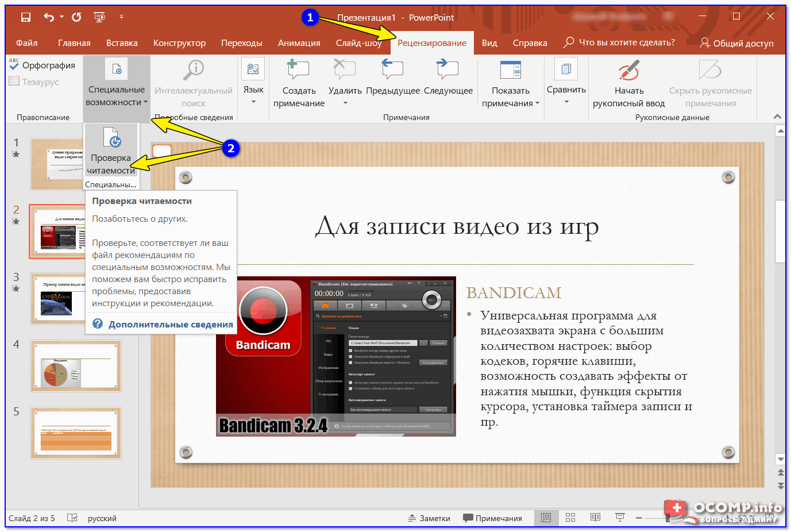Click the русский language indicator

102,518
